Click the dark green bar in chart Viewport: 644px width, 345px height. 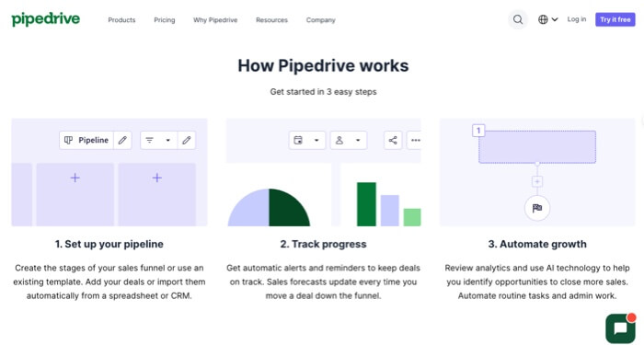click(x=366, y=204)
